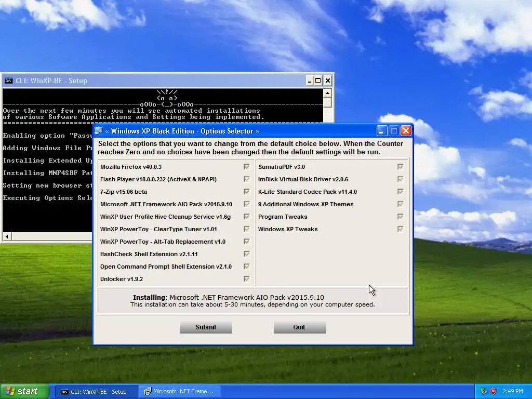Switch to CLI: WinXP-BE - Setup taskbar item

96,392
